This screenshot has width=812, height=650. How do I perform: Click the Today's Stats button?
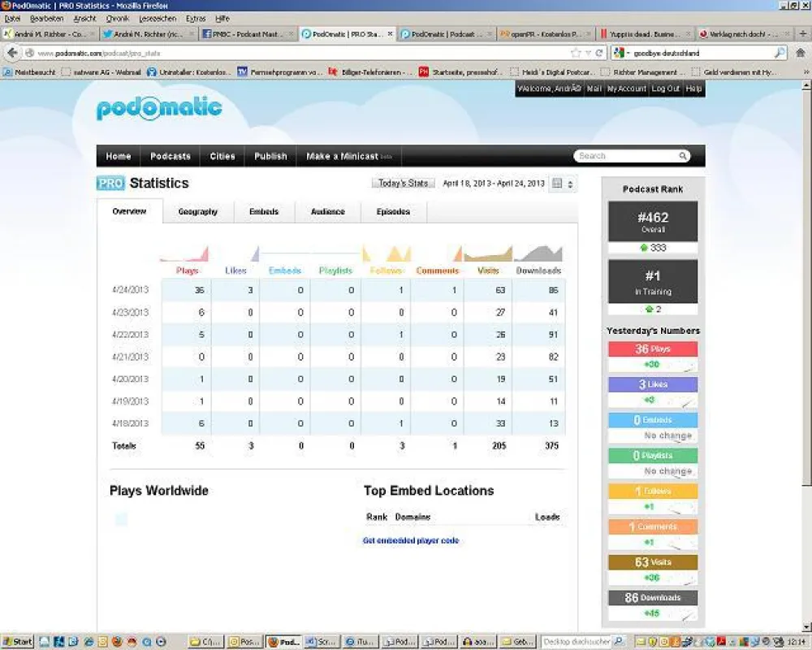(x=403, y=183)
